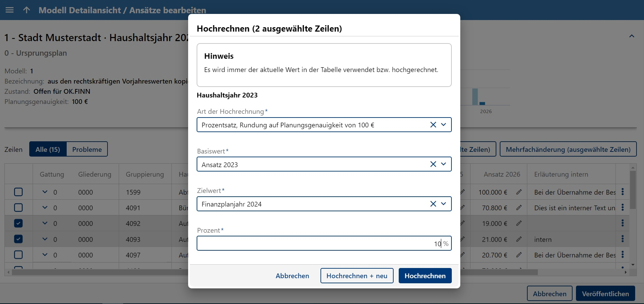
Task: Uncheck the checkbox for row 4092
Action: [x=18, y=223]
